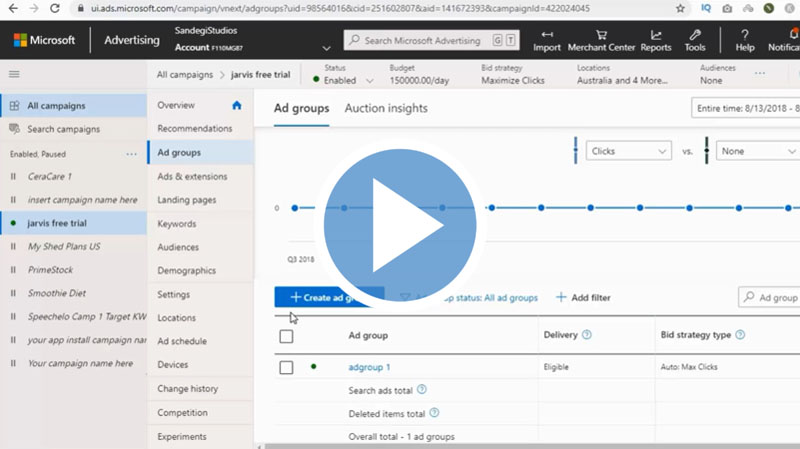Switch to Auction insights tab

386,108
